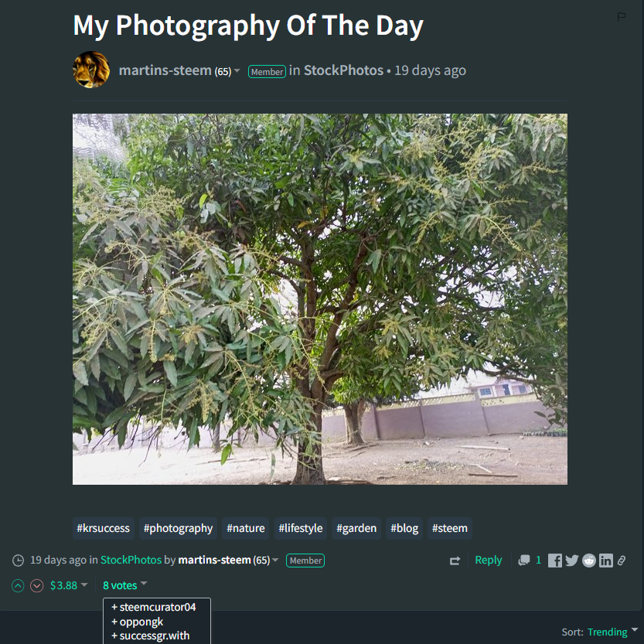This screenshot has width=644, height=644.
Task: Downvote the post with red arrow icon
Action: 37,586
